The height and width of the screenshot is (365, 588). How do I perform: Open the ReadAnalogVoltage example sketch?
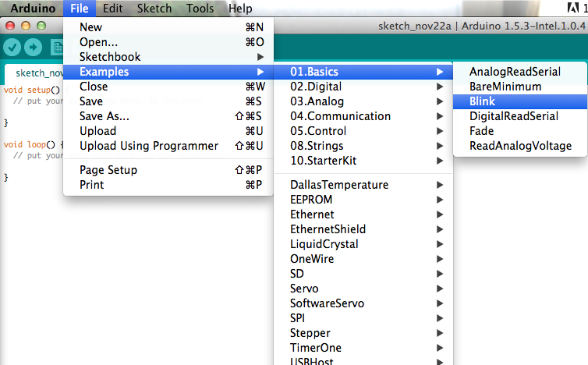(x=519, y=146)
